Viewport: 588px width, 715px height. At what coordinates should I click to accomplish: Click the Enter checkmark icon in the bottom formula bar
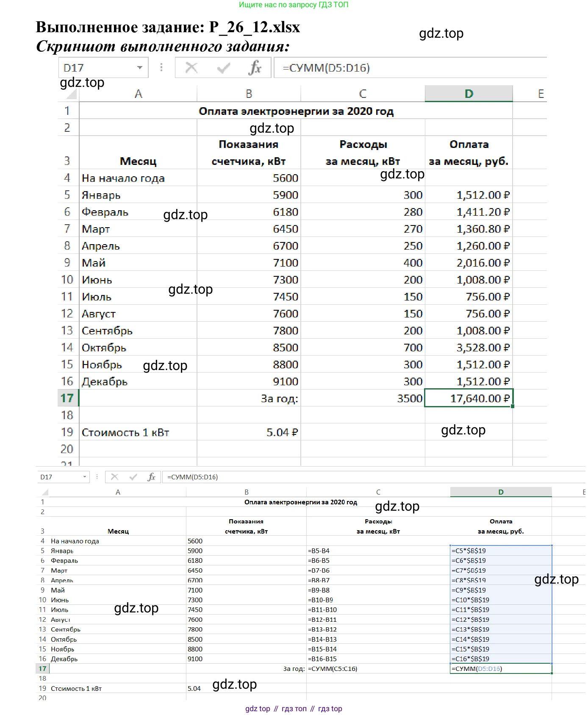[x=133, y=477]
